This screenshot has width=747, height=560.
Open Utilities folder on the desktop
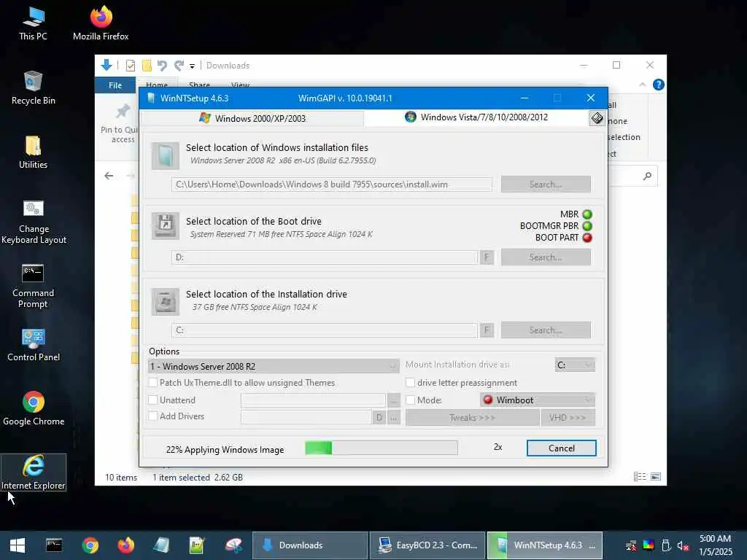click(x=33, y=152)
